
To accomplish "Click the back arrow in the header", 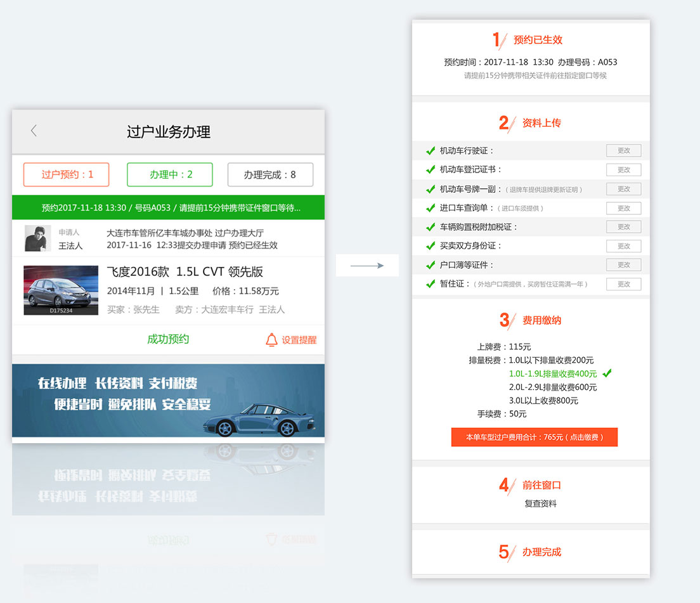I will [34, 131].
